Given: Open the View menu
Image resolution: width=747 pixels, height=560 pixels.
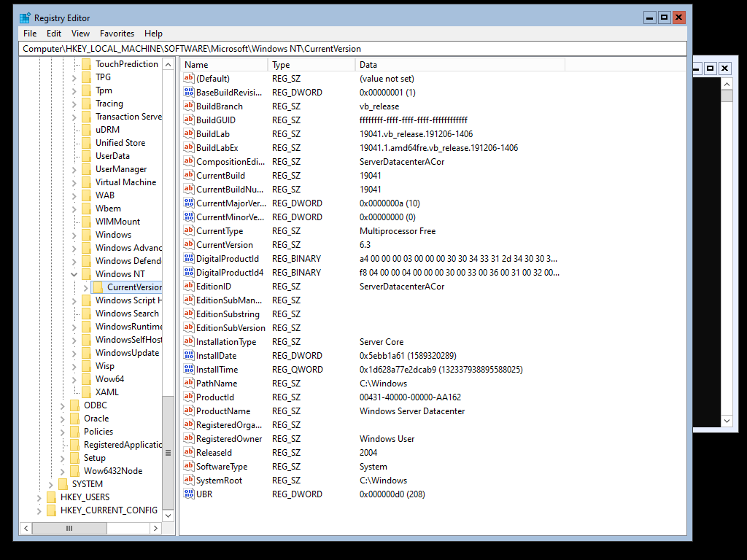Looking at the screenshot, I should click(80, 34).
